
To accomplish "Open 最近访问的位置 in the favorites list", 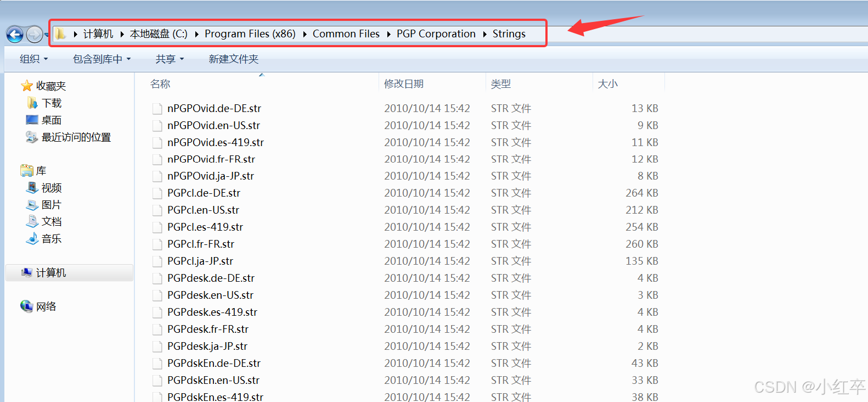I will pyautogui.click(x=76, y=137).
